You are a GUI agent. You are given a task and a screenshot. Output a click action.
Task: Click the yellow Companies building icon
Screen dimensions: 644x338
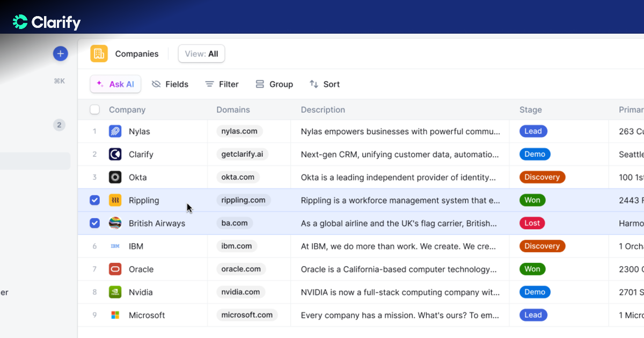click(99, 54)
